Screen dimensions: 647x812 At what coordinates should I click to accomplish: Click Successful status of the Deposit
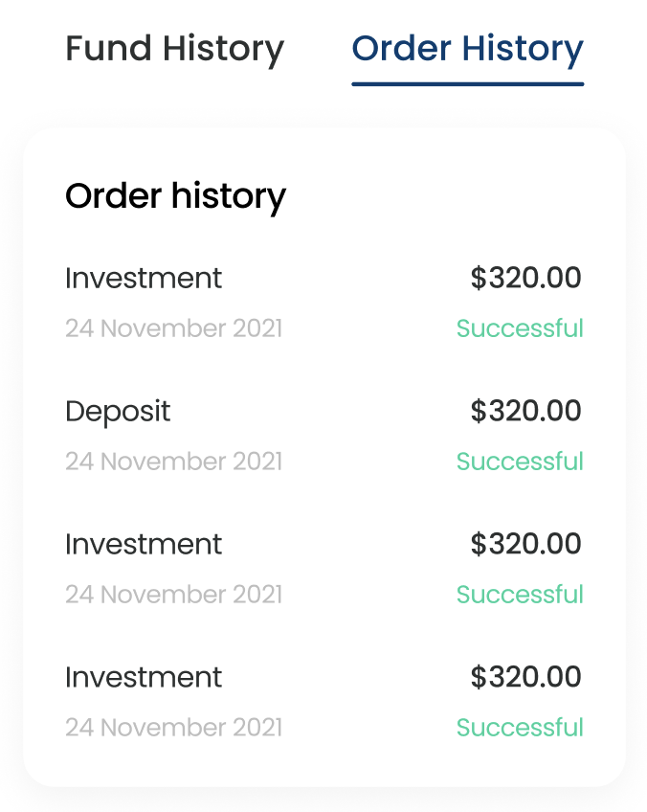pyautogui.click(x=520, y=462)
